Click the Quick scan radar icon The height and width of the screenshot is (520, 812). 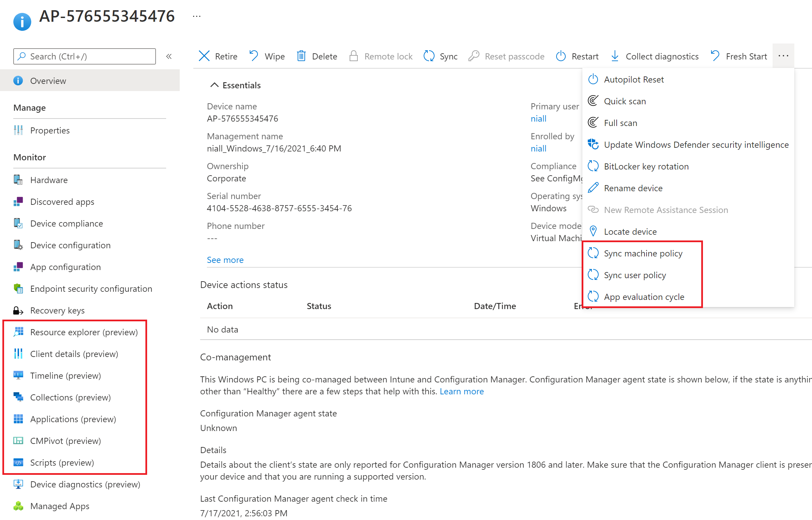[593, 101]
